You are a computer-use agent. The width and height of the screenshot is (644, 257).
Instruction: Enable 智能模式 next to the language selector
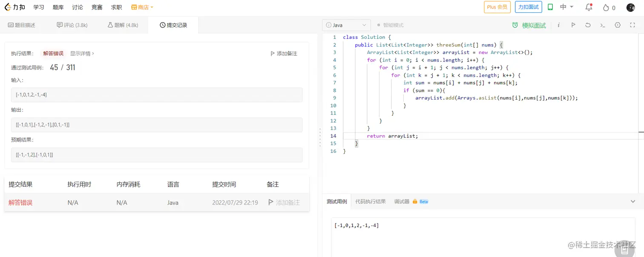coord(391,25)
